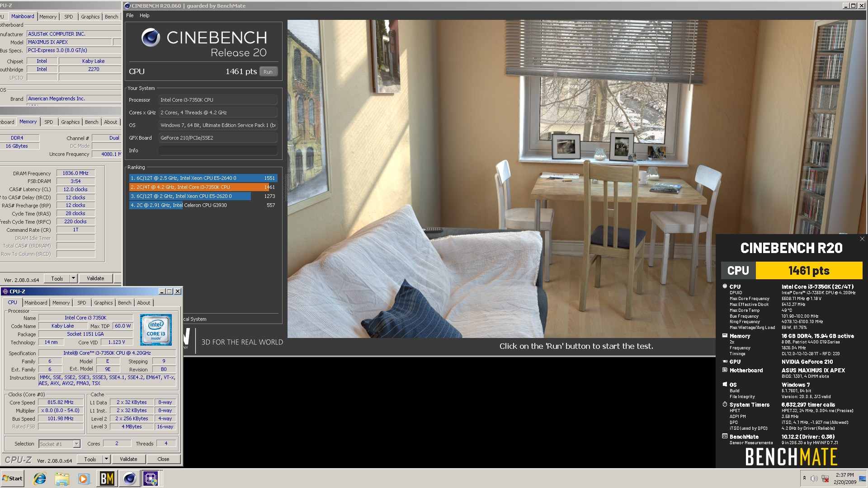Click the CPU chip icon in BenchMate panel
This screenshot has height=488, width=868.
pos(725,286)
